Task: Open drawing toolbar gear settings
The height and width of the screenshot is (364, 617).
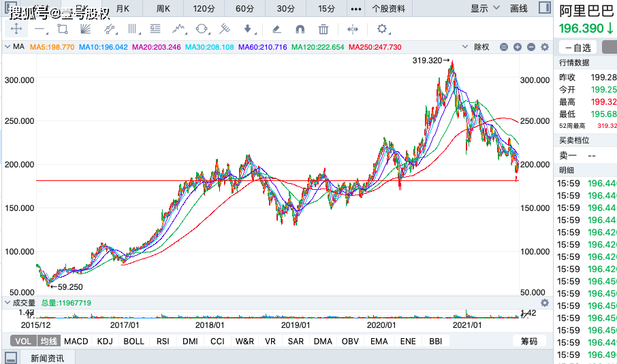Action: 383,29
